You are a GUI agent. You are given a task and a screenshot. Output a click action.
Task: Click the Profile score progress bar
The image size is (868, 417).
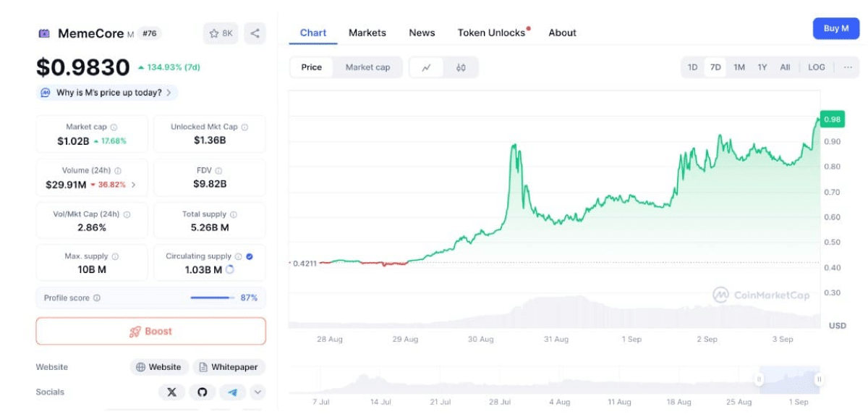tap(212, 298)
